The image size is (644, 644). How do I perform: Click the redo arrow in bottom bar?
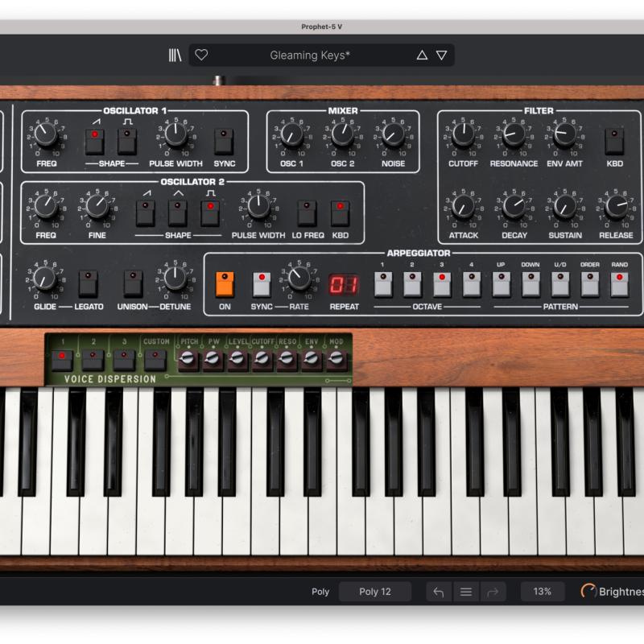[493, 592]
